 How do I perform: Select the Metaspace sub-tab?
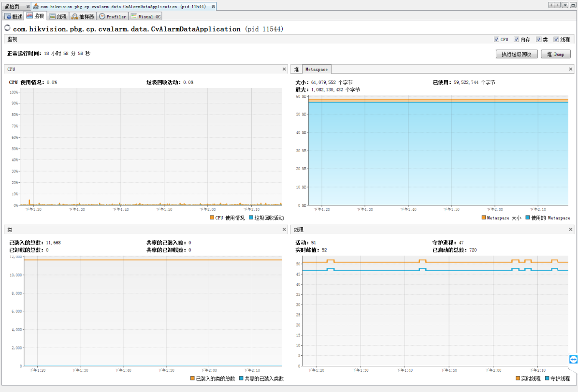(x=316, y=69)
